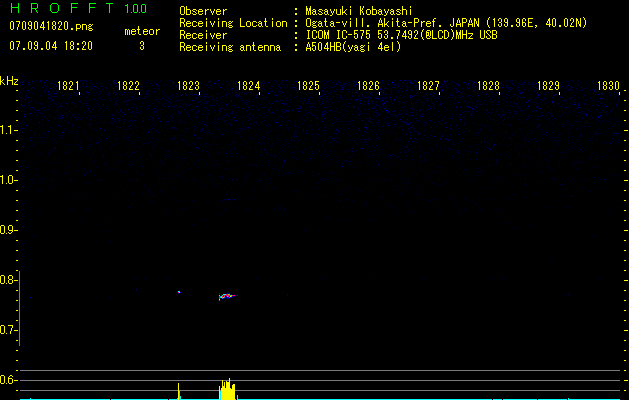Image resolution: width=629 pixels, height=400 pixels.
Task: Click the 'Receiving Location' label
Action: pos(233,23)
